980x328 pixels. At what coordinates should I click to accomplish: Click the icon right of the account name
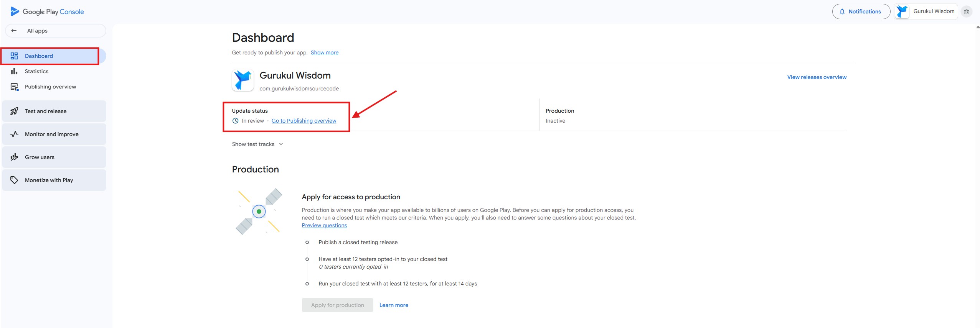click(x=967, y=11)
